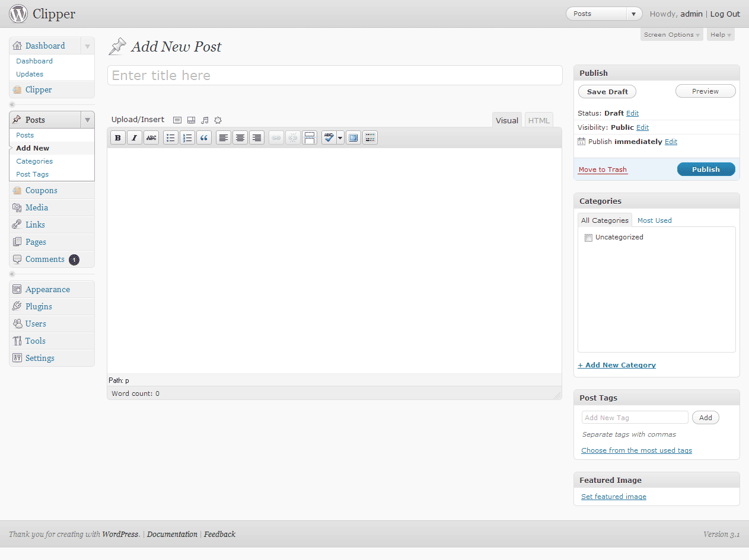The width and height of the screenshot is (749, 560).
Task: Click the Add Audio music note icon
Action: [x=205, y=120]
